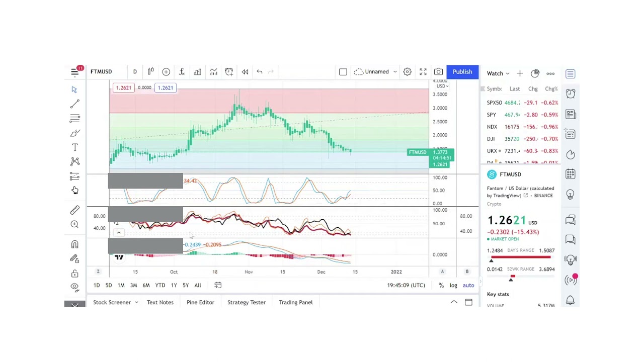Viewport: 644px width, 362px height.
Task: Open the Stock Screener tab
Action: point(112,302)
